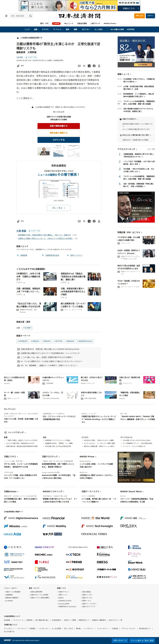The height and width of the screenshot is (644, 159).
Task: Open the NIKKEI Asia logo link
Action: pos(13,534)
